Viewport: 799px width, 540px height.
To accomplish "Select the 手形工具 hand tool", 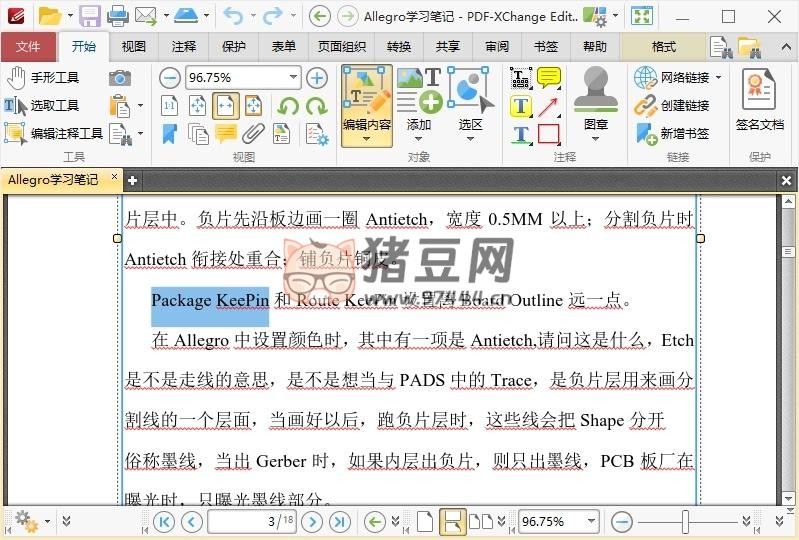I will pos(42,78).
